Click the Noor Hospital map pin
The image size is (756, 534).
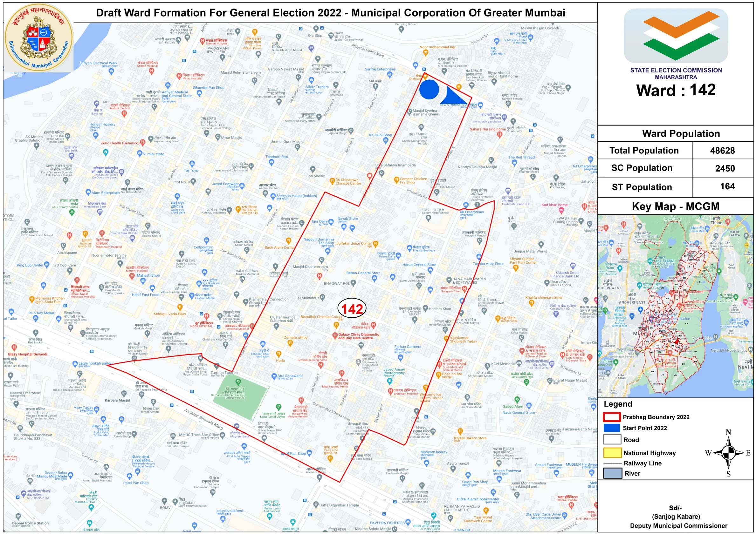pyautogui.click(x=206, y=316)
